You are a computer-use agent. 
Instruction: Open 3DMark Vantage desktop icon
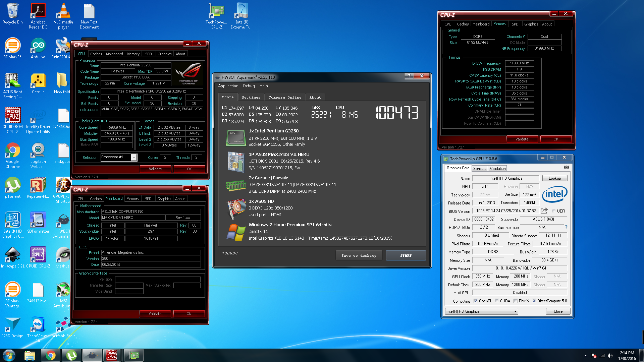(x=12, y=295)
